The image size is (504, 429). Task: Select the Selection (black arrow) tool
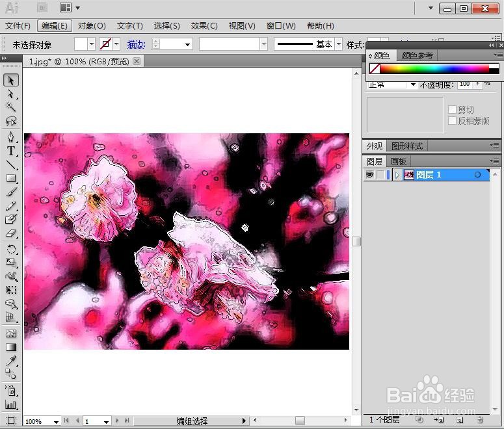11,81
